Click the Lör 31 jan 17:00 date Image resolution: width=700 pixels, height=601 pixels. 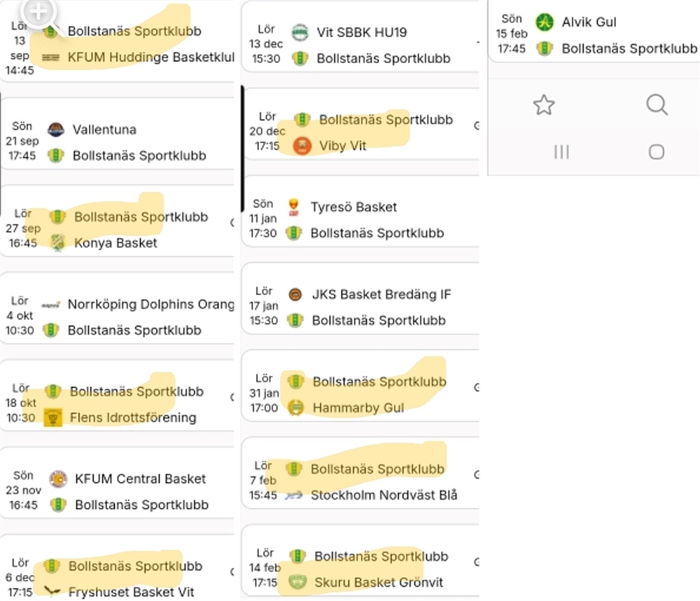click(264, 393)
